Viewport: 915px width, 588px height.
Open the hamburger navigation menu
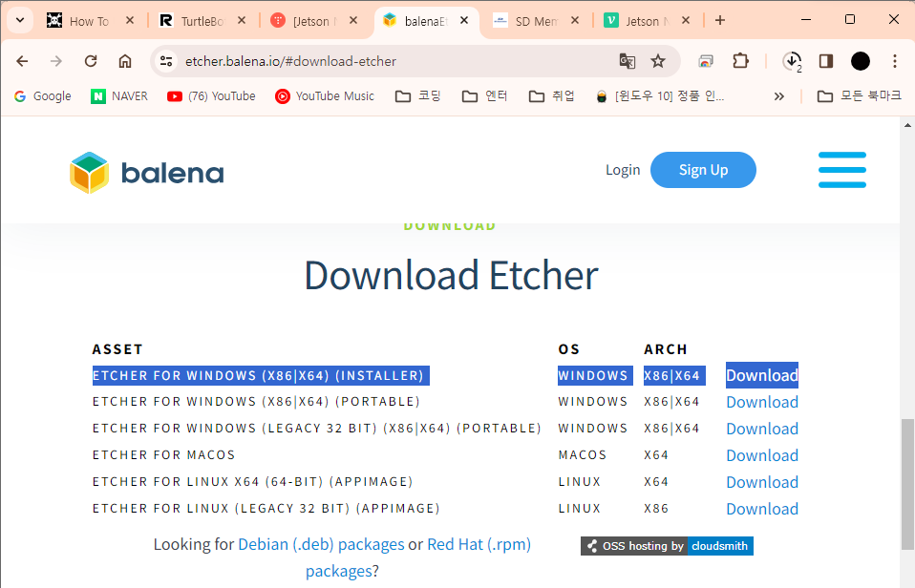tap(842, 170)
